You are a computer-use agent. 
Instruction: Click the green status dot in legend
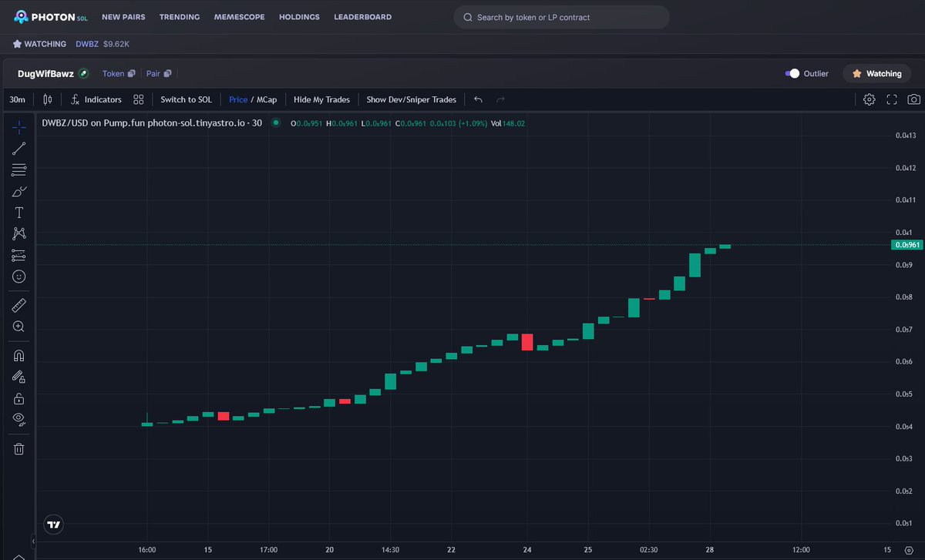pos(275,122)
